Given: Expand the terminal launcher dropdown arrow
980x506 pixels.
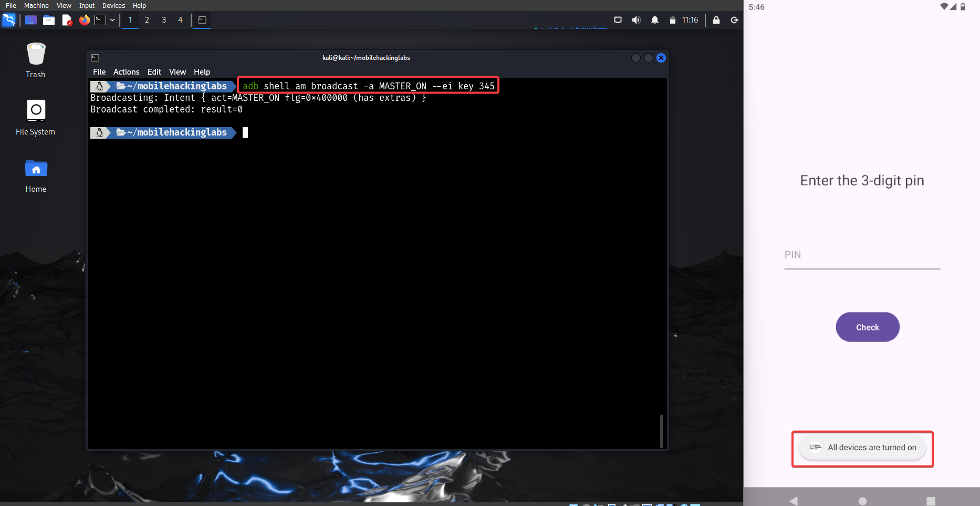Looking at the screenshot, I should pos(112,20).
